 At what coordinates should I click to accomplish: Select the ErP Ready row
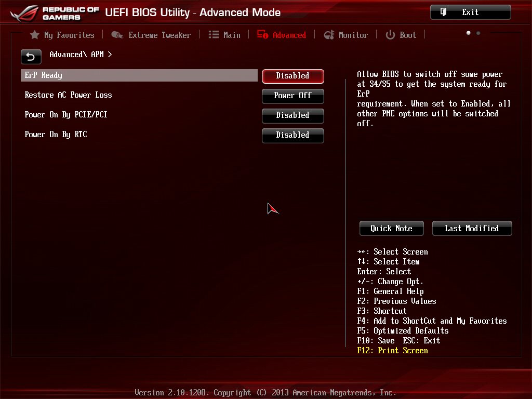point(139,75)
